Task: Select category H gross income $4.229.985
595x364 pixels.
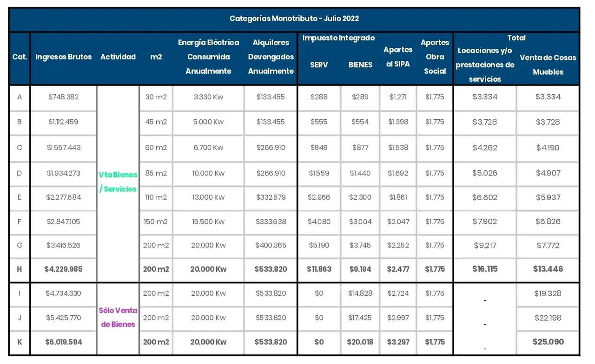Action: tap(63, 269)
